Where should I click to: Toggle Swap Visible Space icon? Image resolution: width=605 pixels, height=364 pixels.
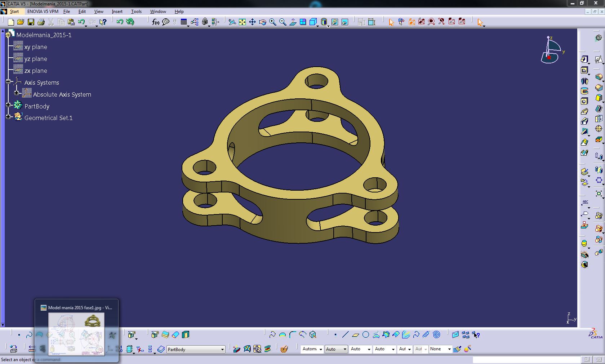click(345, 22)
